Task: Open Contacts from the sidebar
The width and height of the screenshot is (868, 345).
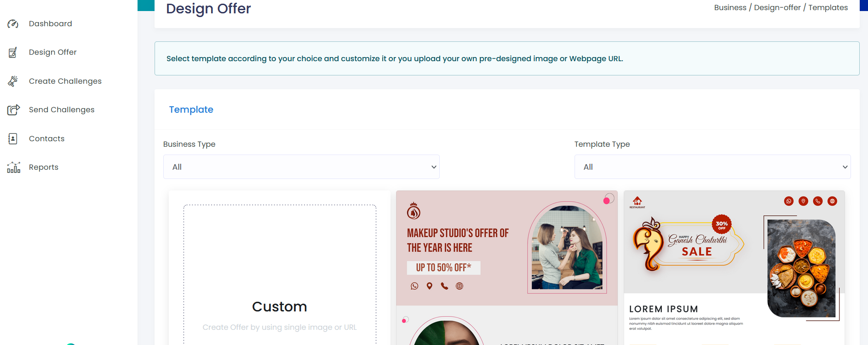Action: (x=47, y=138)
